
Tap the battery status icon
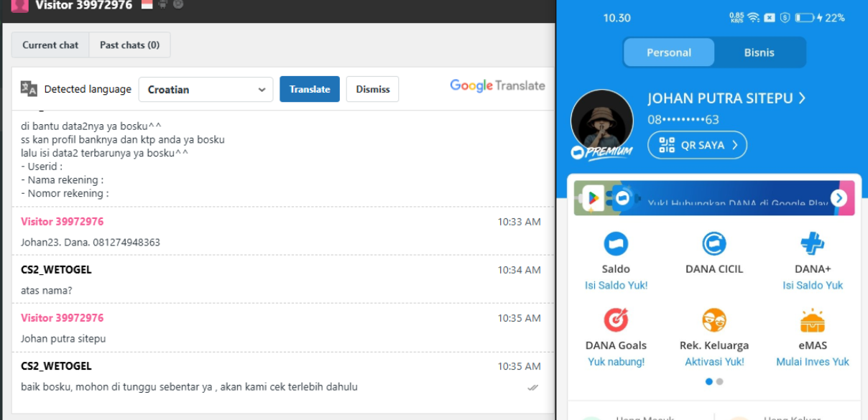point(804,17)
